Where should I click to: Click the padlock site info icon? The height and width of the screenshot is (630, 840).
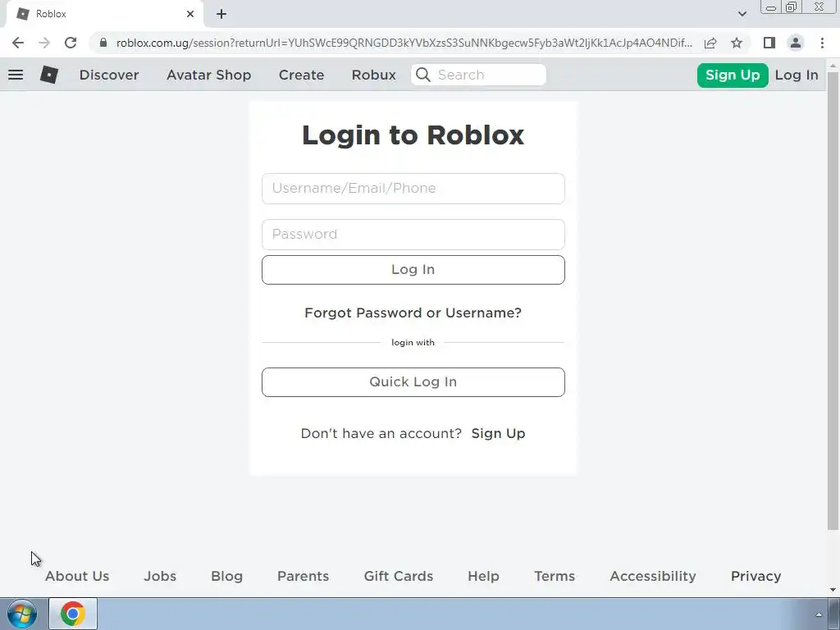tap(103, 43)
